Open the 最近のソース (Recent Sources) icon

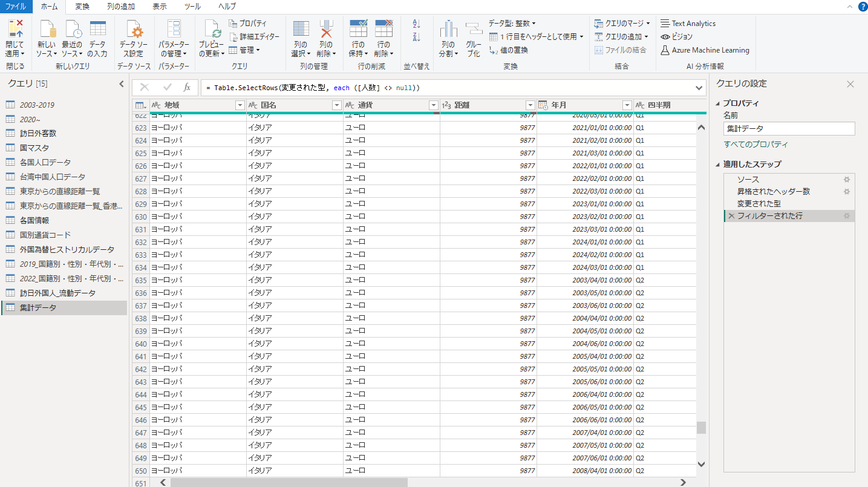[73, 28]
